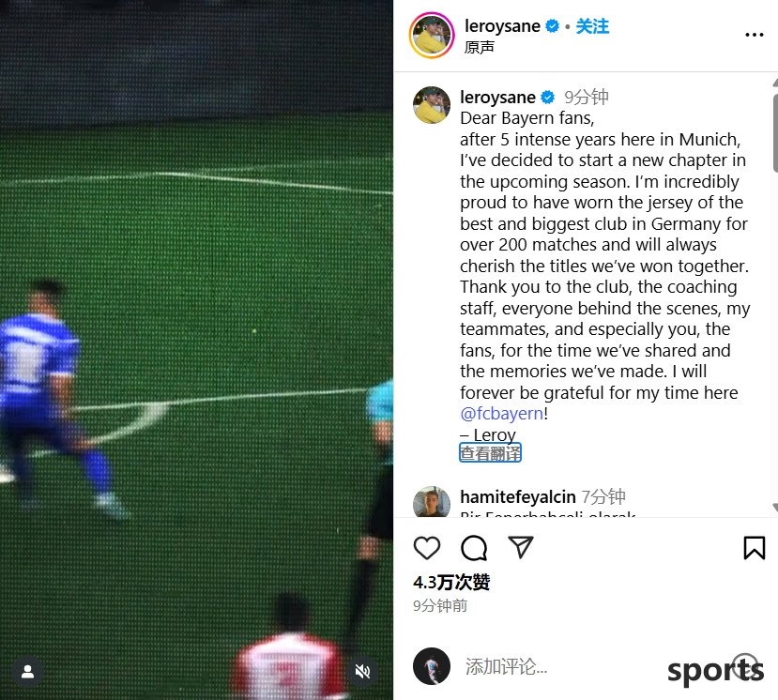Share post with paper plane icon
Viewport: 778px width, 700px height.
click(521, 547)
